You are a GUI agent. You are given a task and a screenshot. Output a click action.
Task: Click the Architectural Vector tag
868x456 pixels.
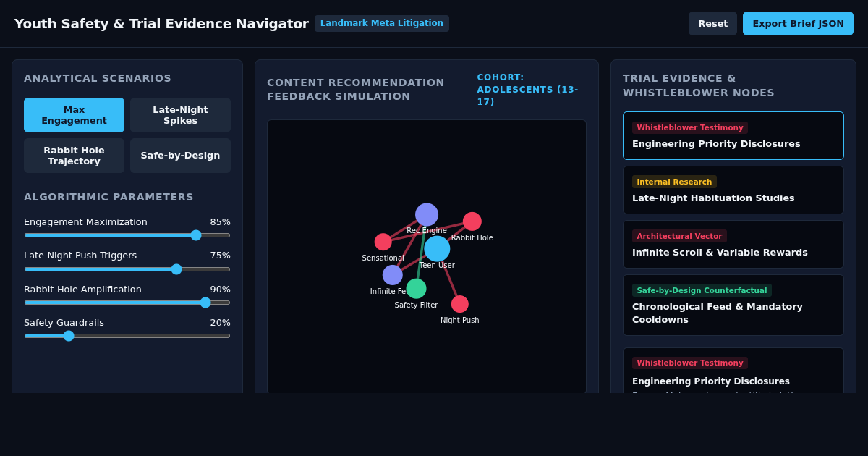[679, 236]
